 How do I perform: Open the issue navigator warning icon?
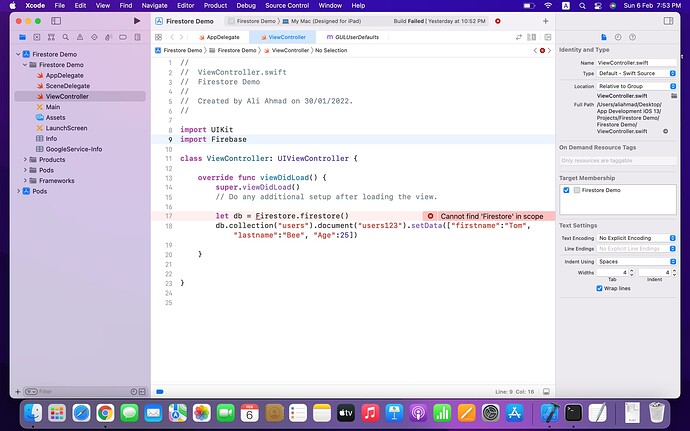80,37
